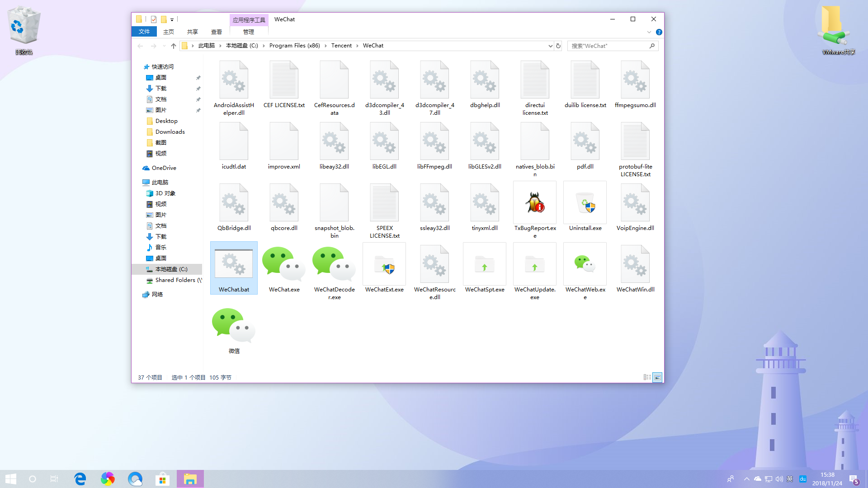Open Microsoft Edge from the taskbar

click(x=80, y=479)
